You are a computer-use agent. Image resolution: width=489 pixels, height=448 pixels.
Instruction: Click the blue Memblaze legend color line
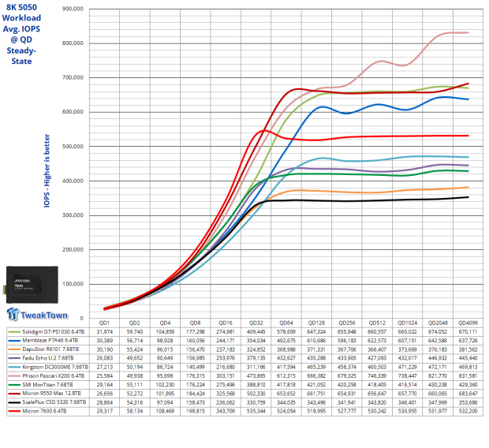click(14, 341)
